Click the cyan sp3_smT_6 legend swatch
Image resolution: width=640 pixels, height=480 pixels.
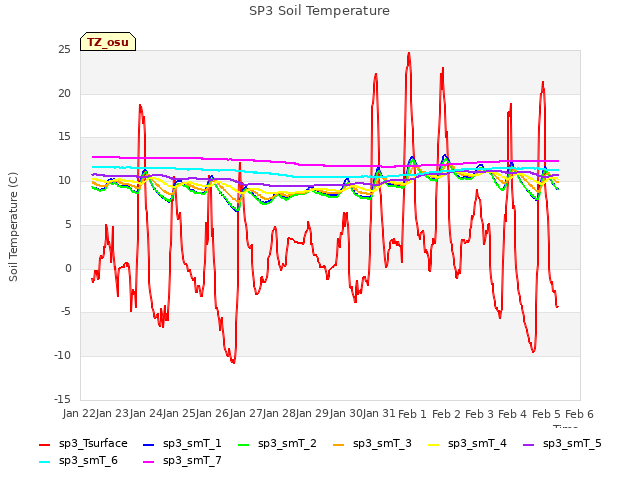click(x=44, y=462)
